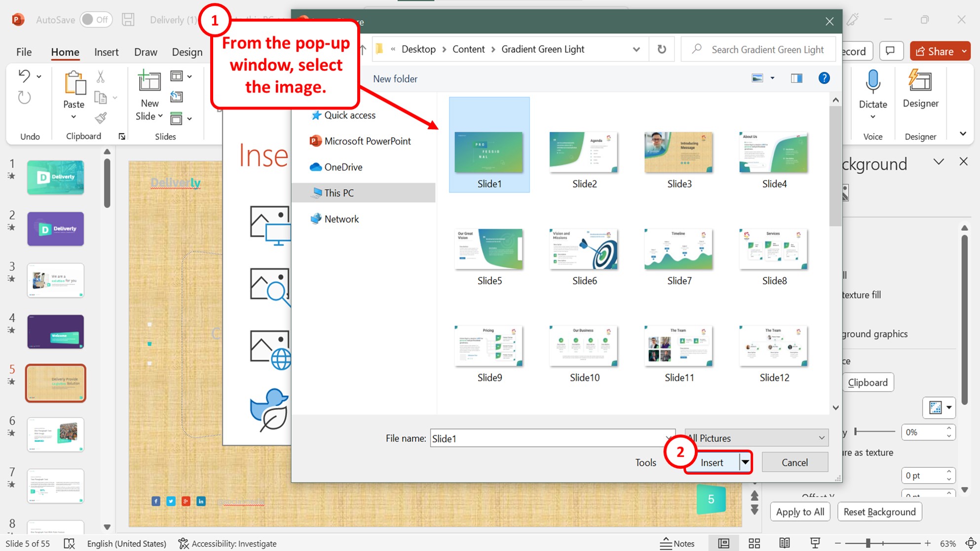The image size is (980, 551).
Task: Toggle the preview pane icon in dialog
Action: (796, 78)
